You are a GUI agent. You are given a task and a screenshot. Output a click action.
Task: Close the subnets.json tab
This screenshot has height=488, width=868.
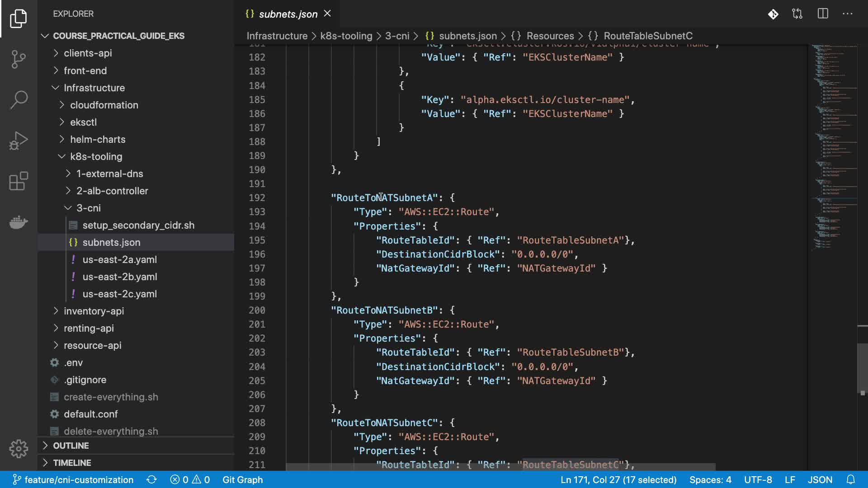point(328,14)
